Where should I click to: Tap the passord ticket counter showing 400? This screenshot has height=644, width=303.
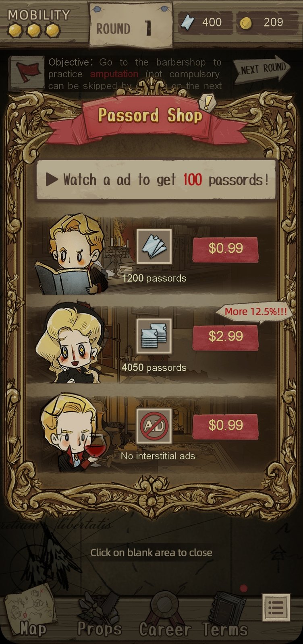tap(205, 22)
